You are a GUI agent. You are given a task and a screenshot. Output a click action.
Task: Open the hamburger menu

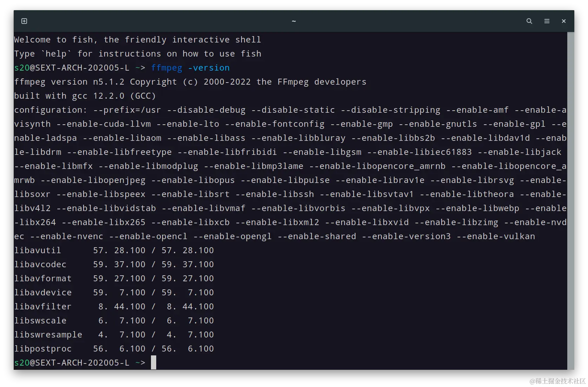pos(547,21)
